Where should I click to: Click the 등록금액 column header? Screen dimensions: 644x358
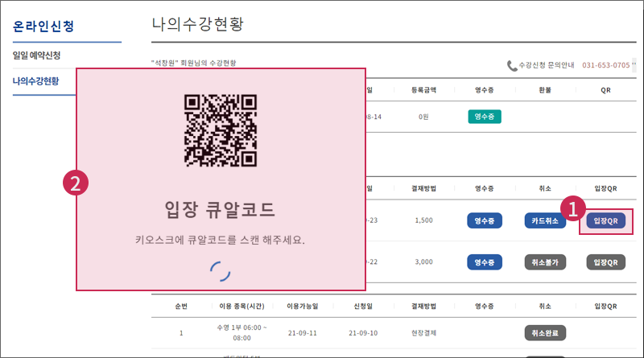point(423,90)
